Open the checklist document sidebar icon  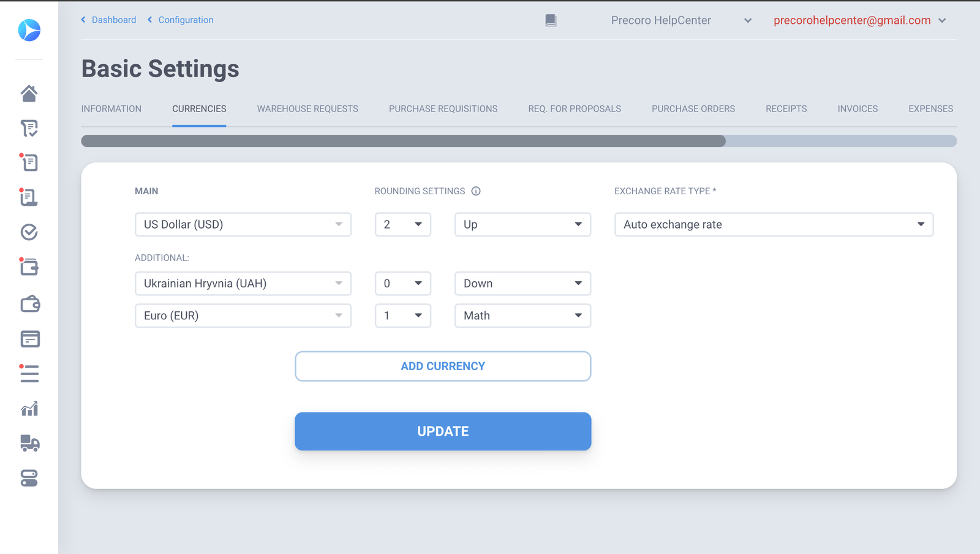click(29, 128)
